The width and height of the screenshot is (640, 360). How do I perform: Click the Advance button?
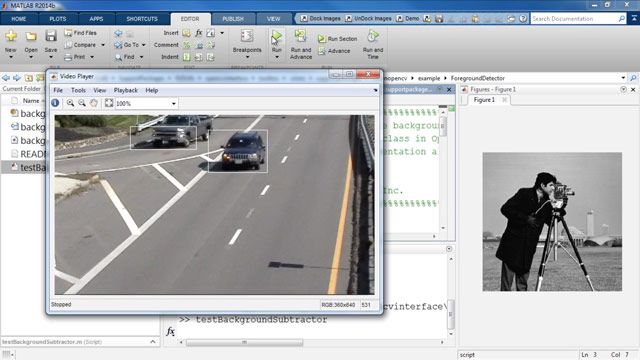tap(334, 51)
